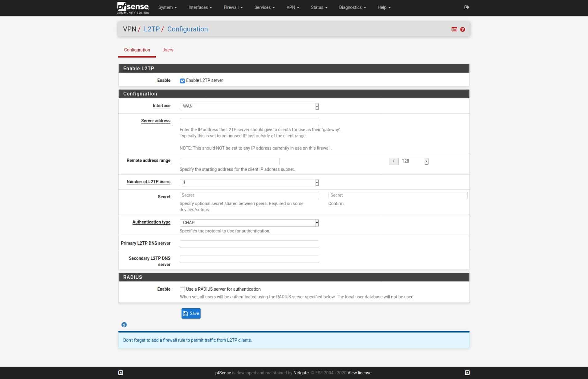Open the Interface WAN dropdown
This screenshot has width=588, height=379.
tap(249, 106)
